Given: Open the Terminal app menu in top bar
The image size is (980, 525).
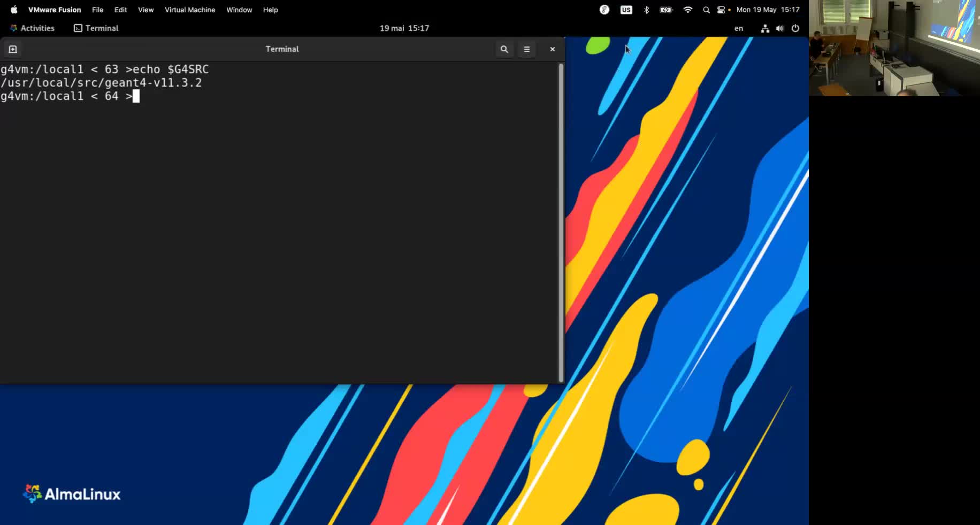Looking at the screenshot, I should (96, 28).
